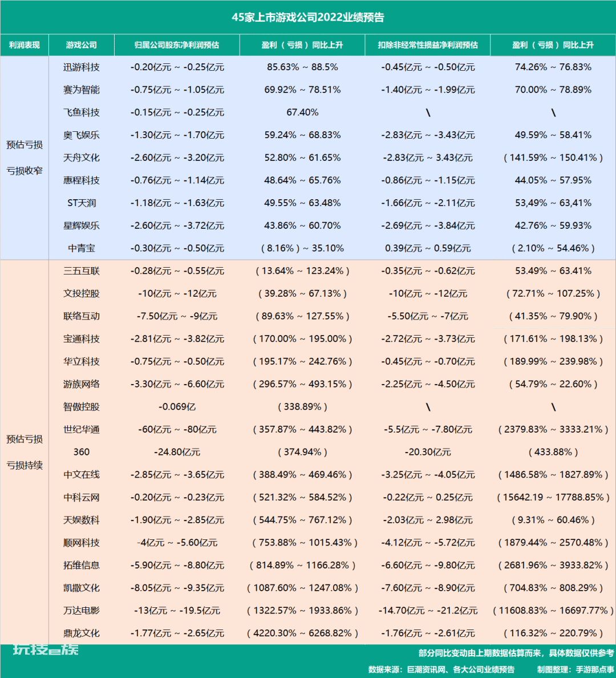Select the cell '( 2379.83% ~ 3333.21% )'
Image resolution: width=616 pixels, height=678 pixels.
click(553, 429)
